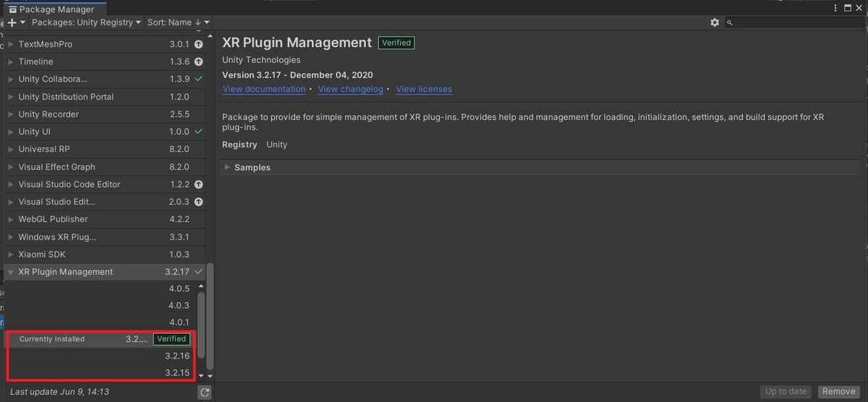Viewport: 868px width, 402px height.
Task: Expand Visual Effect Graph versions
Action: 11,167
